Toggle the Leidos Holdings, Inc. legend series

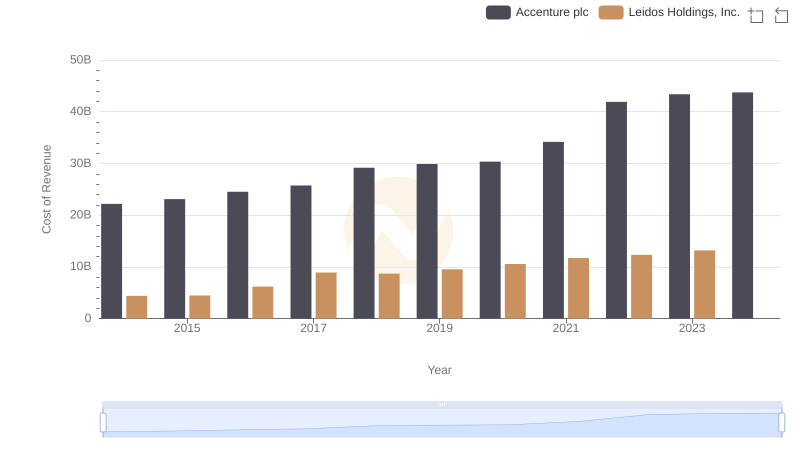pyautogui.click(x=669, y=12)
